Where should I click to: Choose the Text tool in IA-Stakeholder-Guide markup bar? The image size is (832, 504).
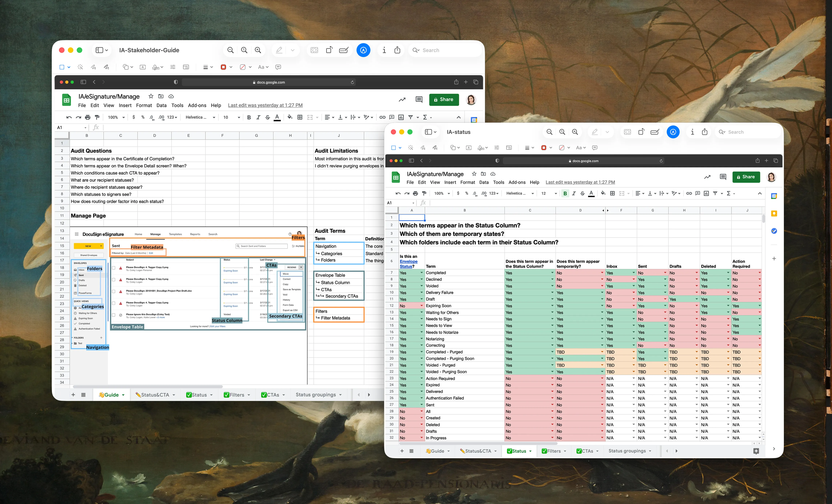pos(143,67)
